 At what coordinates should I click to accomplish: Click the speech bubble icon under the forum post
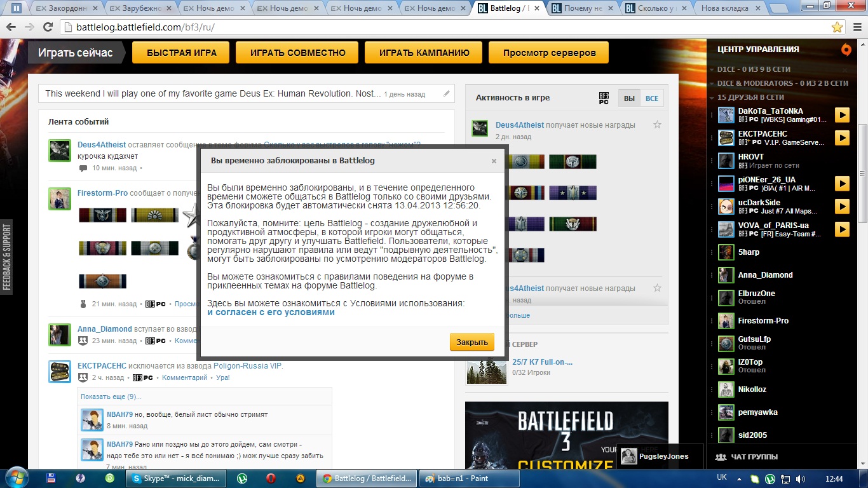click(x=83, y=168)
